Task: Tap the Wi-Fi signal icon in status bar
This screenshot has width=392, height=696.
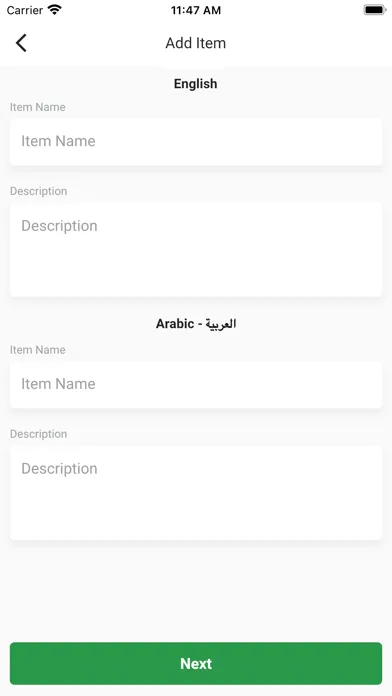Action: coord(55,10)
